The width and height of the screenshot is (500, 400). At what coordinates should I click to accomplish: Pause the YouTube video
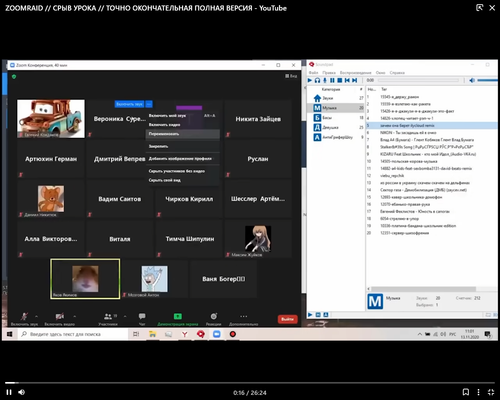pyautogui.click(x=9, y=392)
